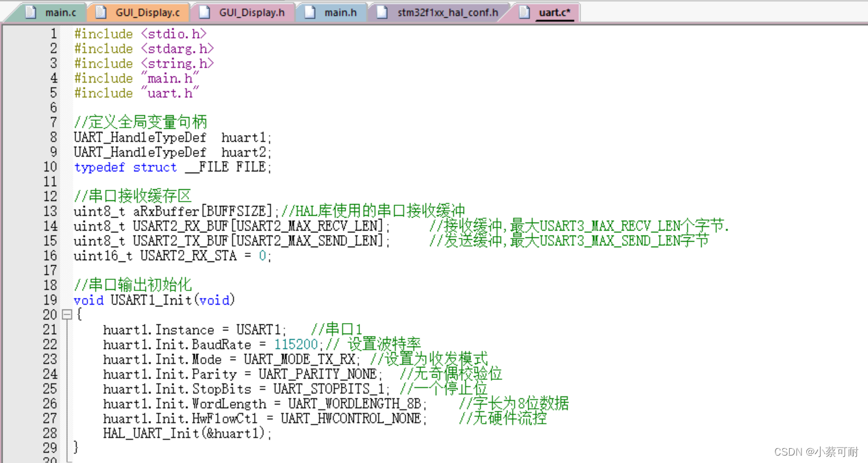This screenshot has width=868, height=463.
Task: Open the GUI_Display.h tab
Action: click(242, 12)
